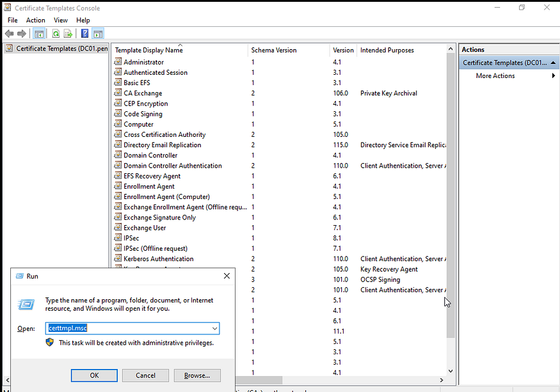Image resolution: width=560 pixels, height=392 pixels.
Task: Click OK in the Run dialog
Action: click(94, 375)
